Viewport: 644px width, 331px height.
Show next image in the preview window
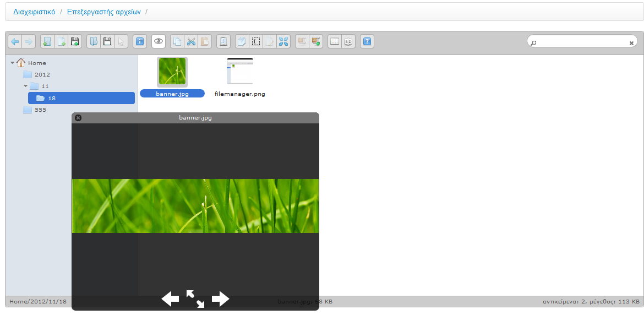coord(220,299)
